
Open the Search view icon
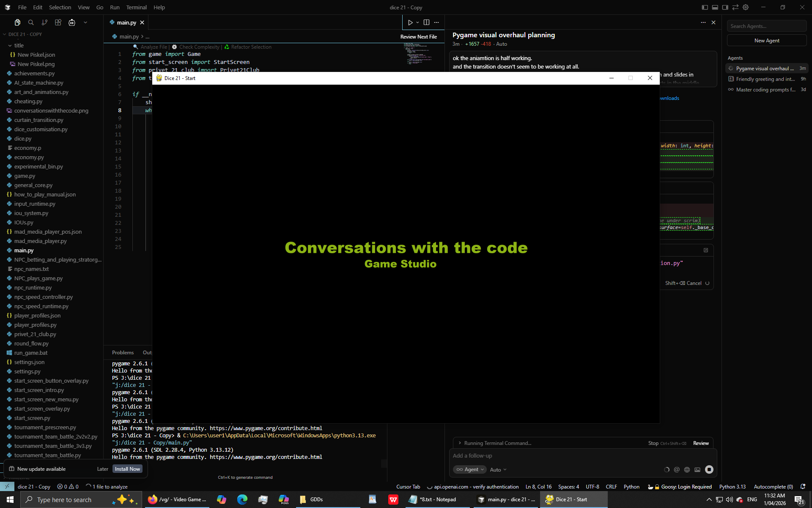(31, 22)
